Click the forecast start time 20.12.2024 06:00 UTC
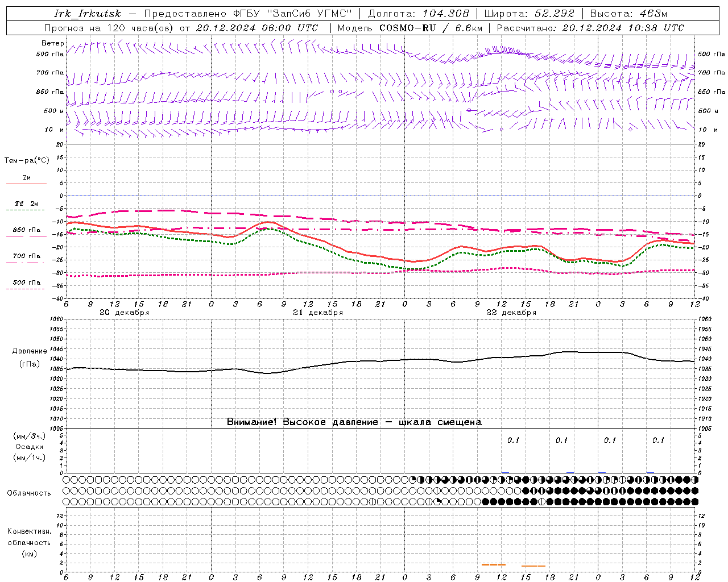The height and width of the screenshot is (582, 728). tap(257, 28)
